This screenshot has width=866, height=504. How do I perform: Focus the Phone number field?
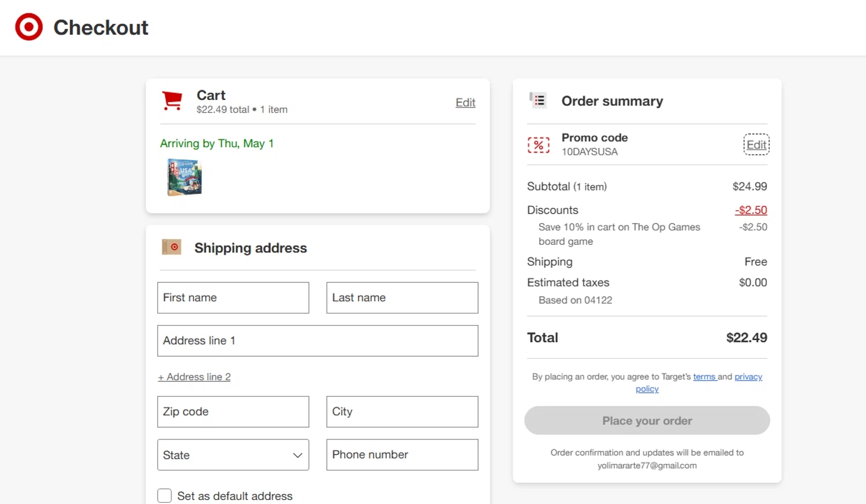click(402, 455)
